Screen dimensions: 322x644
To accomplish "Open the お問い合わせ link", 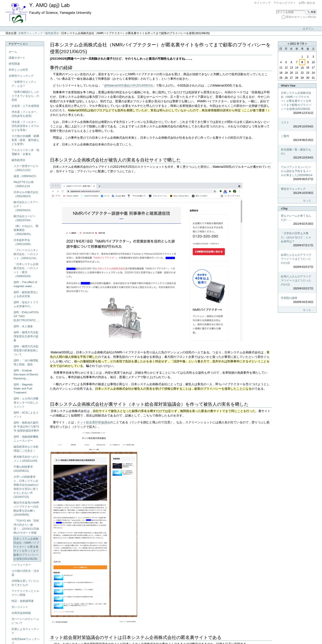I will pyautogui.click(x=307, y=3).
